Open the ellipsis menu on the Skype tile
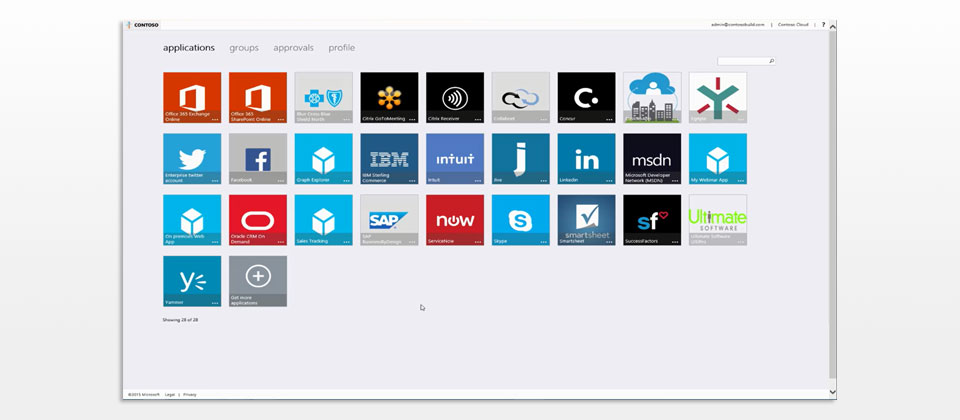Image resolution: width=960 pixels, height=420 pixels. coord(544,242)
